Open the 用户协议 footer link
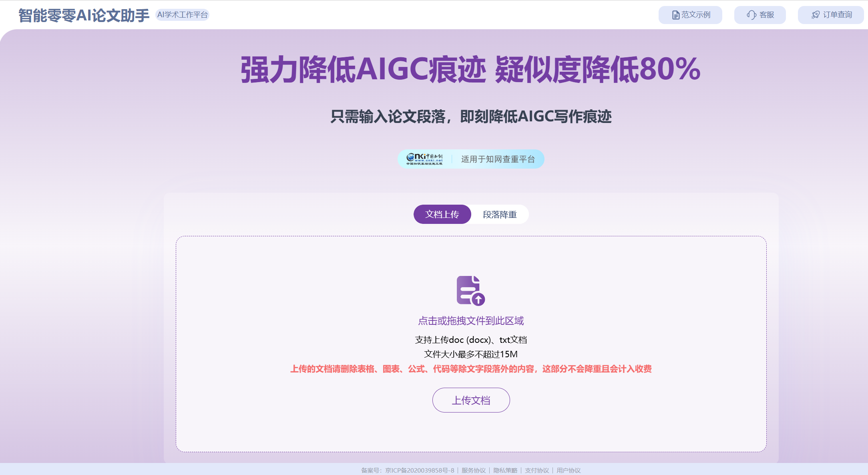868x475 pixels. tap(569, 470)
